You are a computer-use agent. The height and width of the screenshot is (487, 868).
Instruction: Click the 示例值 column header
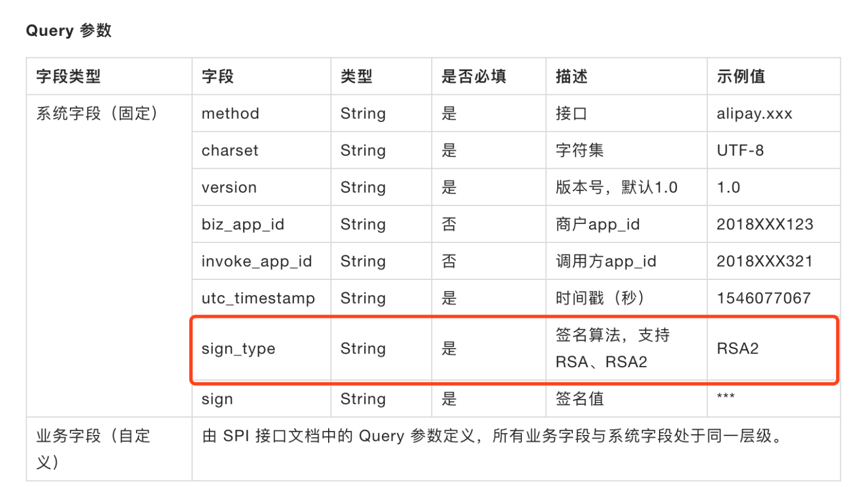[741, 76]
